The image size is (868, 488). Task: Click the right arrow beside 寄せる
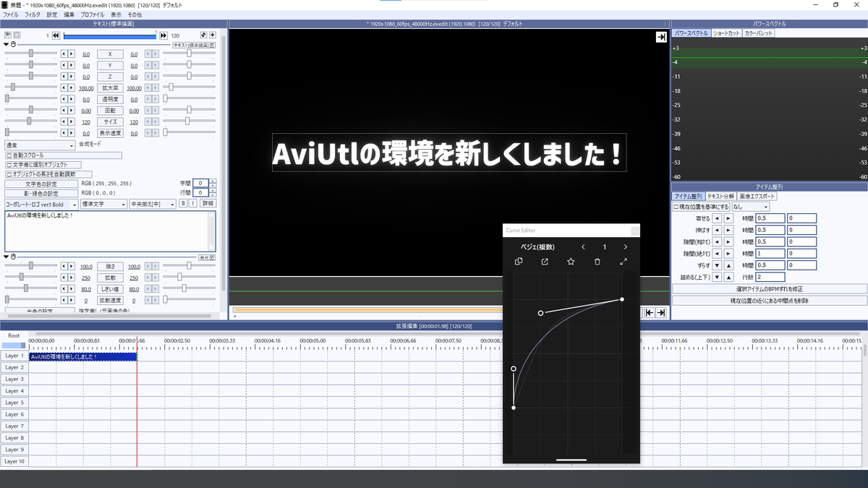pyautogui.click(x=728, y=218)
